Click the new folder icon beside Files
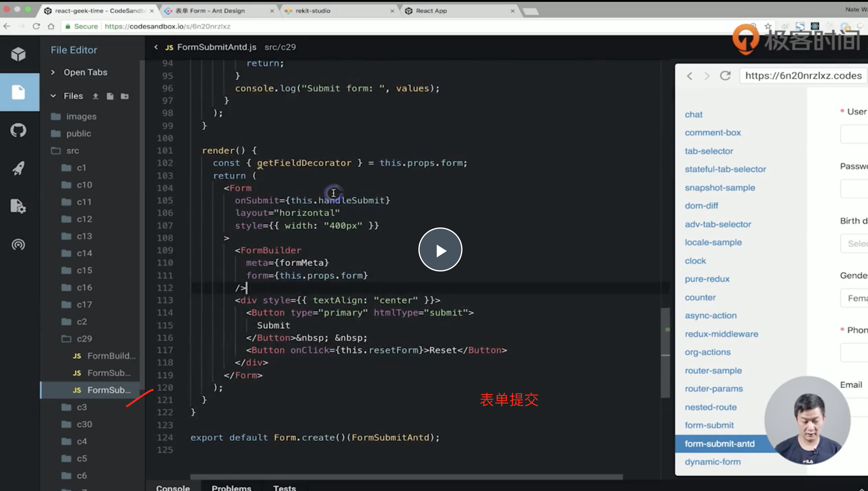This screenshot has width=868, height=491. [125, 96]
